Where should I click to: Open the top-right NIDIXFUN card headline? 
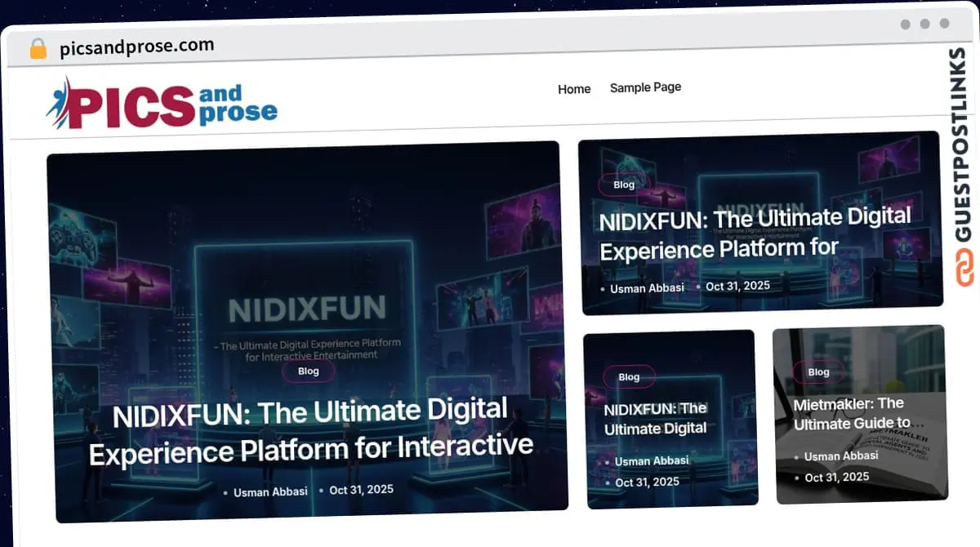(755, 234)
